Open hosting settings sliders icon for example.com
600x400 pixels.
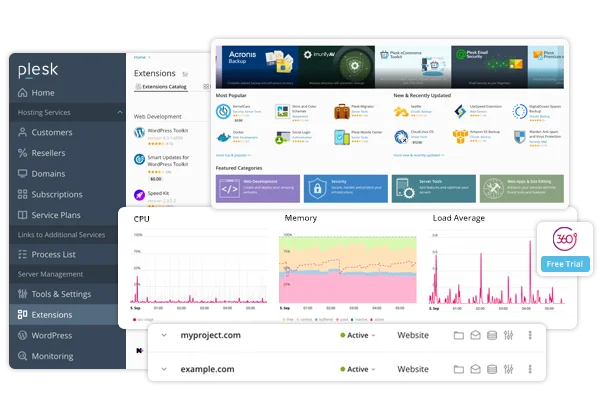point(508,369)
